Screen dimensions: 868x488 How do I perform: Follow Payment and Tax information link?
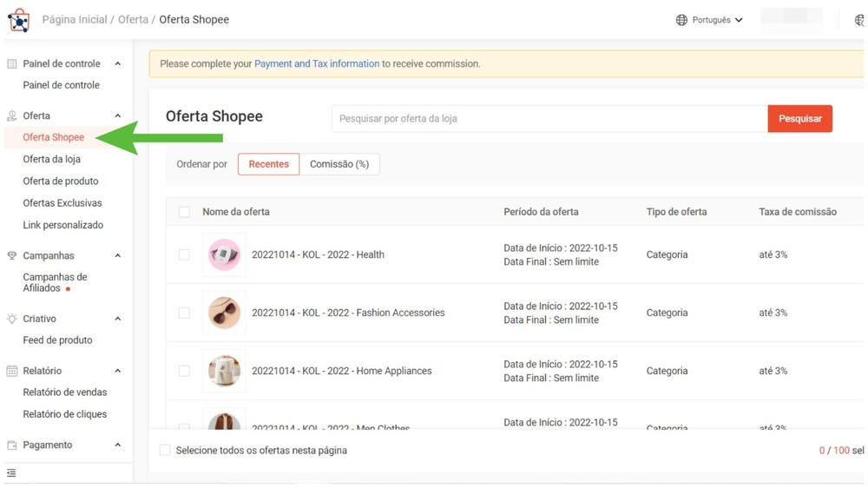tap(317, 63)
